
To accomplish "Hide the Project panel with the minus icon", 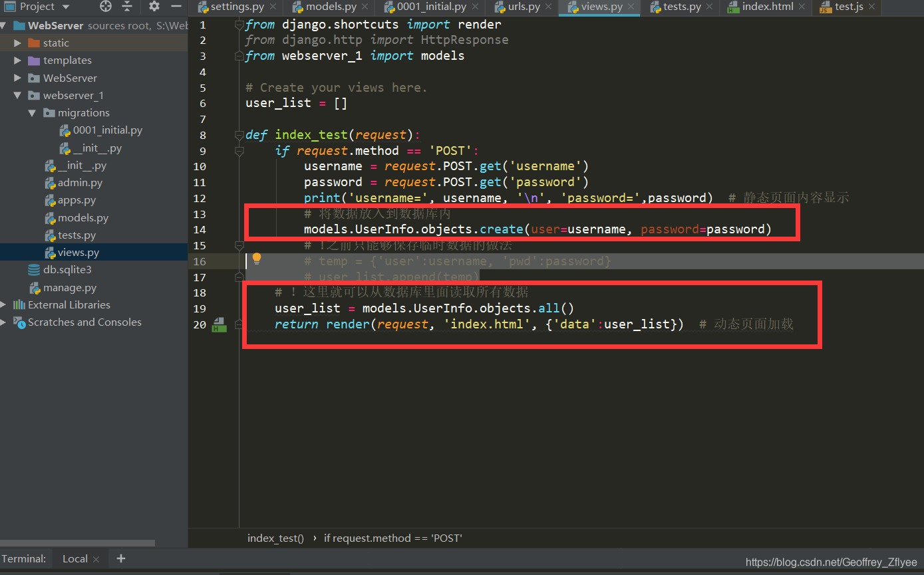I will [x=176, y=7].
